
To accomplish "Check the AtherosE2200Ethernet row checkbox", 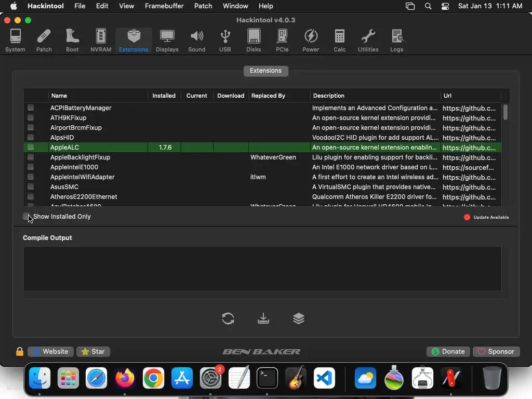I will [x=31, y=196].
